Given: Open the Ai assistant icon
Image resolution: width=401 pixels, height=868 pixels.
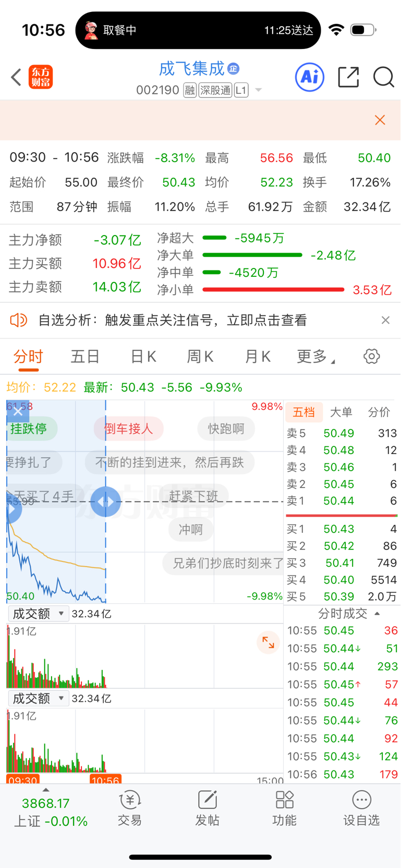Looking at the screenshot, I should click(310, 77).
